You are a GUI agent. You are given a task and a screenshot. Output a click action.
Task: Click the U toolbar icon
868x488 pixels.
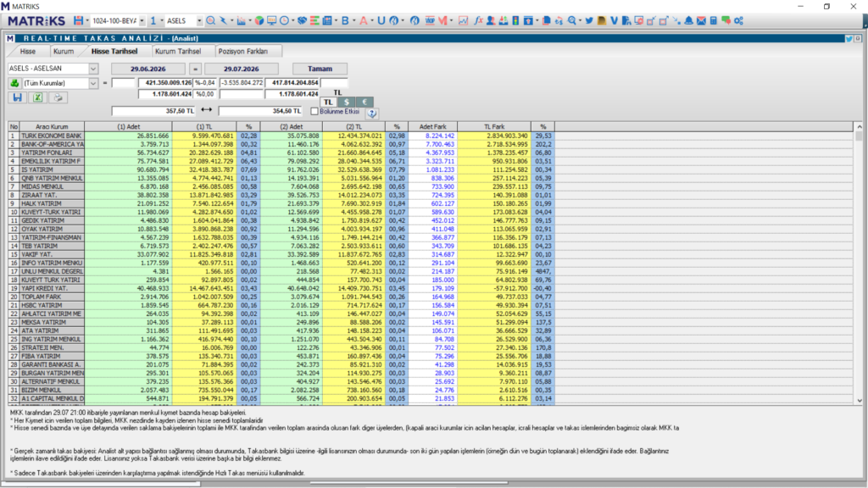[x=381, y=20]
